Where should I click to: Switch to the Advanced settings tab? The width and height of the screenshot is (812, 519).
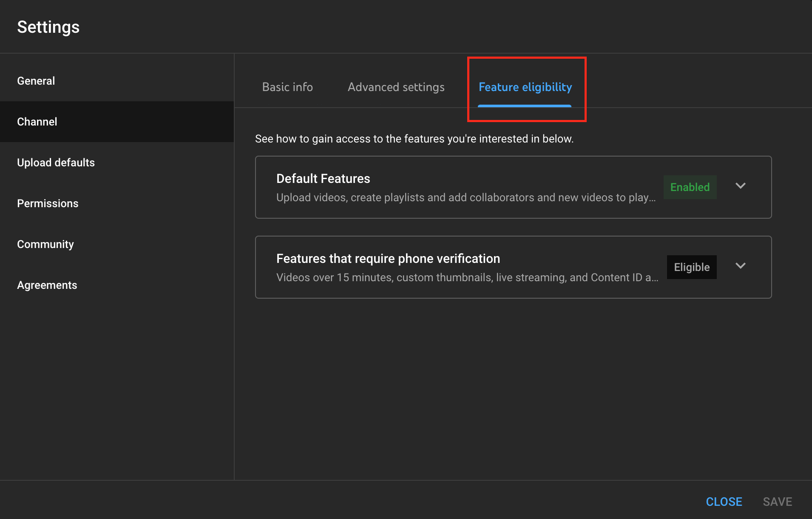(x=396, y=87)
